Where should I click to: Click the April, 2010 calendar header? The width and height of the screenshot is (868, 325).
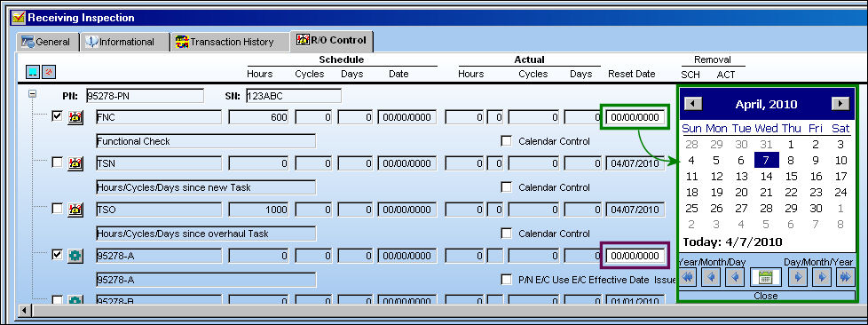click(x=766, y=104)
